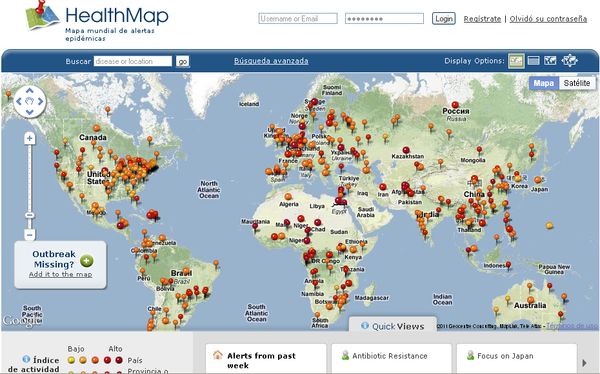Click the zoom slider handle

(29, 216)
